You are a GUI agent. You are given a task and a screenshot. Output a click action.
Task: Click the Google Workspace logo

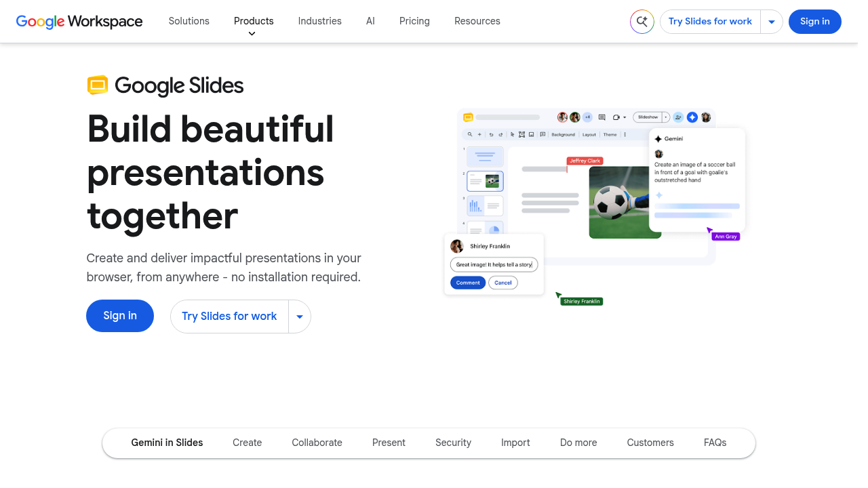pos(79,21)
